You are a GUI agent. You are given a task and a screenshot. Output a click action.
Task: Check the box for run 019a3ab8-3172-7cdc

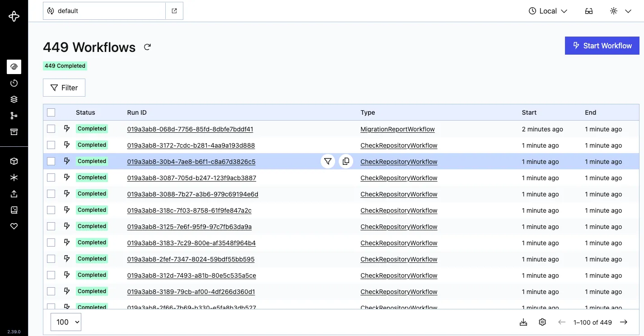(x=51, y=145)
